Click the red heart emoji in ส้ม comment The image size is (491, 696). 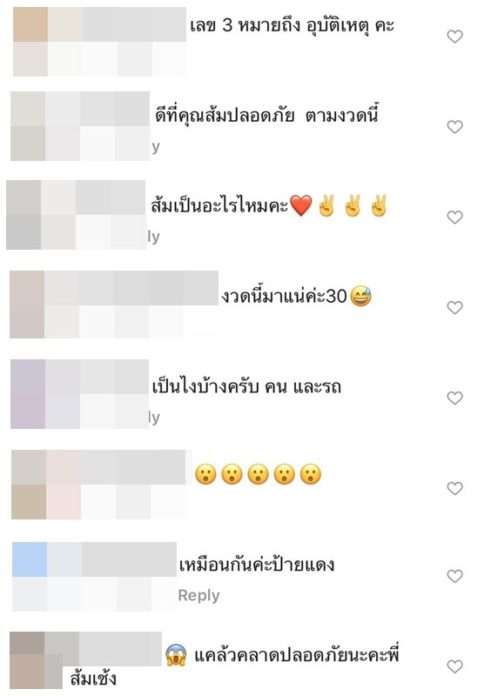301,206
